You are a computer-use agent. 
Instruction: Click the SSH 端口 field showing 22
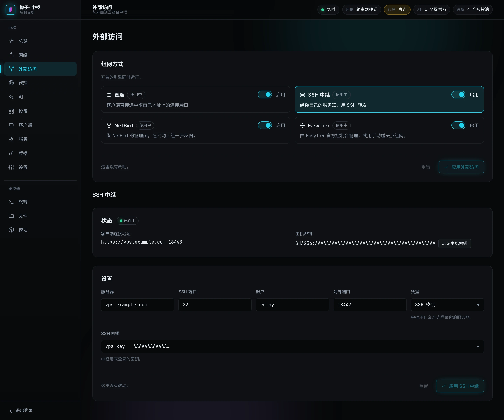[x=215, y=305]
